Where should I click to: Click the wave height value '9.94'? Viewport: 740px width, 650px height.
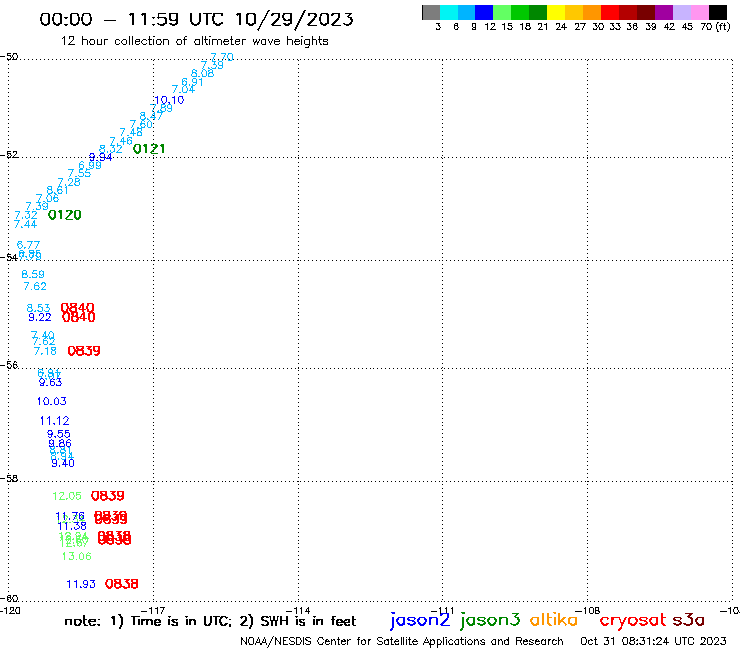101,157
